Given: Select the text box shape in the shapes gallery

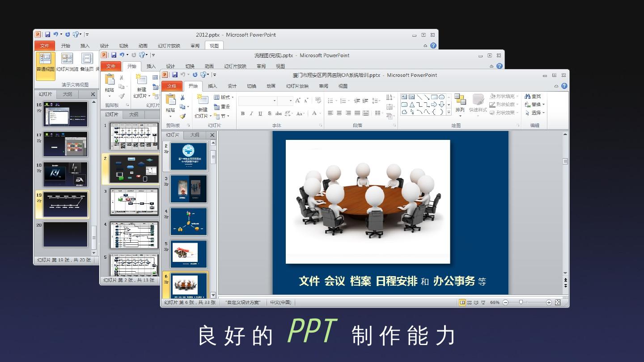Looking at the screenshot, I should 404,97.
